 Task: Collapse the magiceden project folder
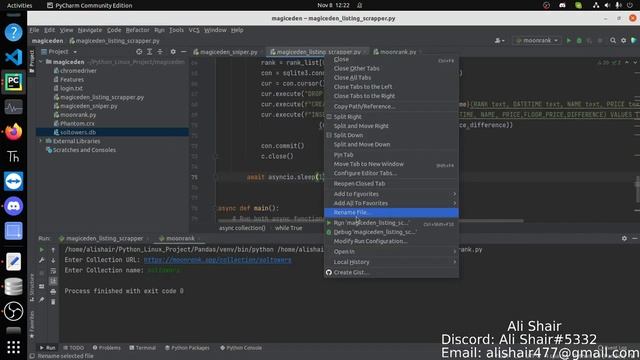coord(41,62)
